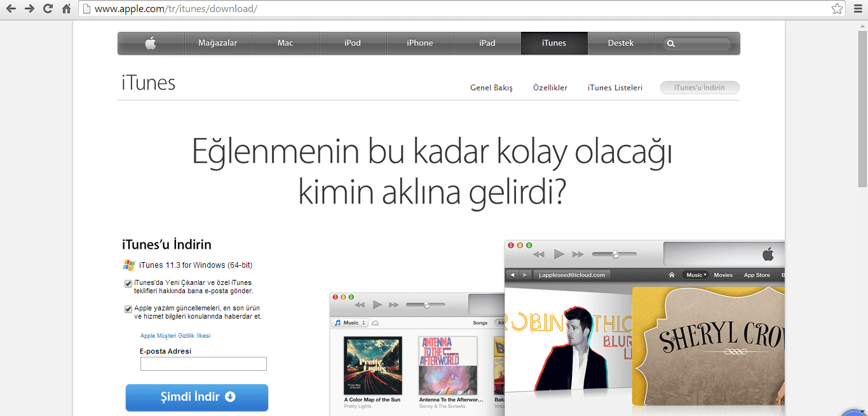
Task: Click the green dot of the back iTunes window
Action: pos(351,297)
